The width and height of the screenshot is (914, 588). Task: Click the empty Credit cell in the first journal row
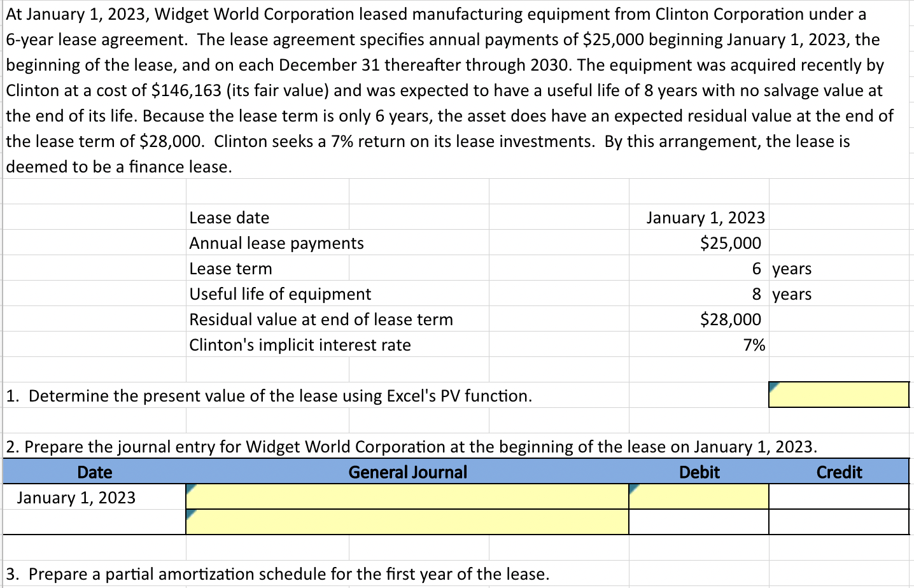(x=838, y=497)
